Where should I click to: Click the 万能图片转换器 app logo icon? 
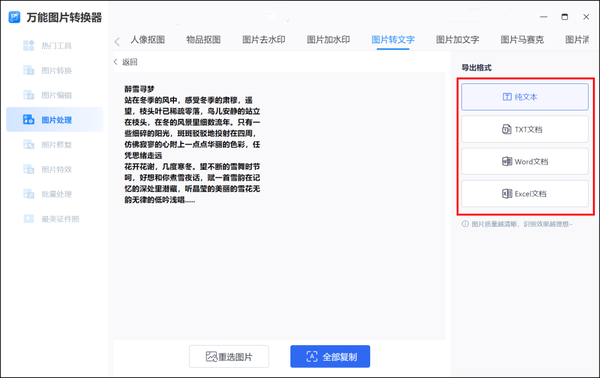[x=15, y=17]
